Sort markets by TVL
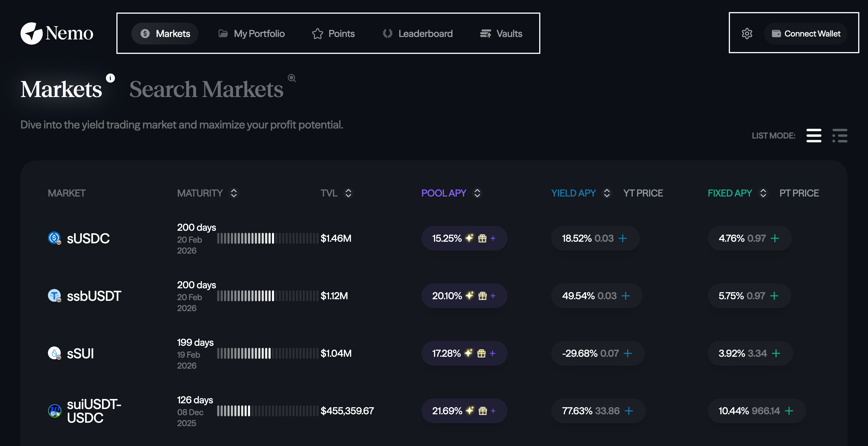This screenshot has height=446, width=868. pos(348,193)
